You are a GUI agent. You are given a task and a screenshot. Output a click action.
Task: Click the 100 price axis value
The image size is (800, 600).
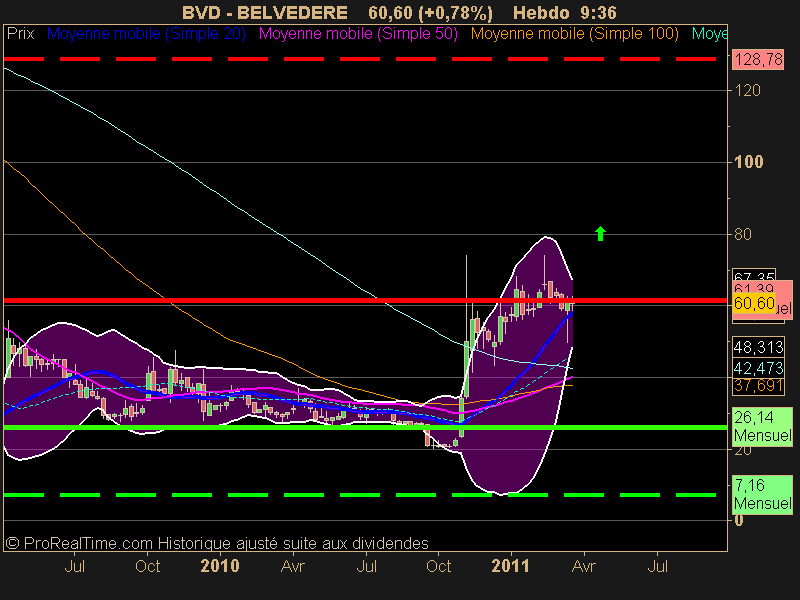coord(748,162)
